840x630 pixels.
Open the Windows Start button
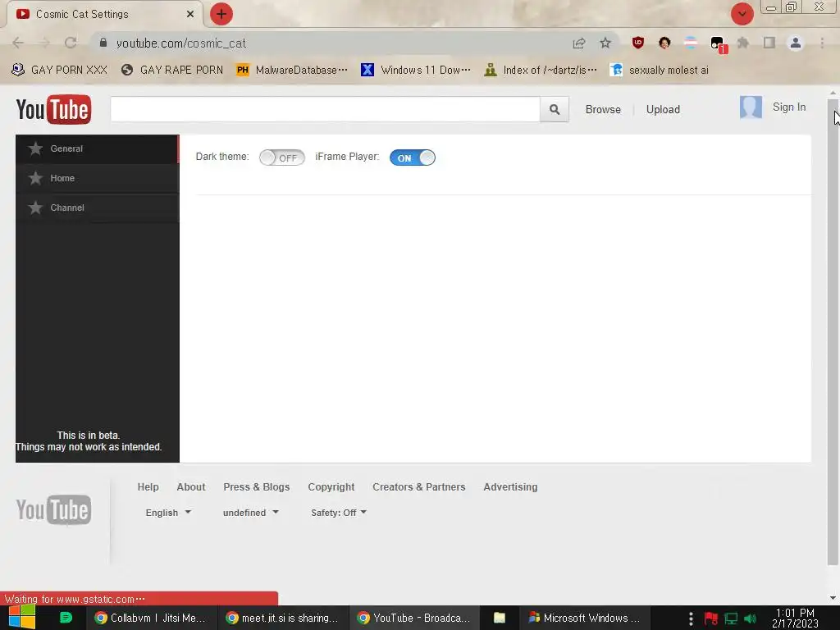click(x=21, y=618)
